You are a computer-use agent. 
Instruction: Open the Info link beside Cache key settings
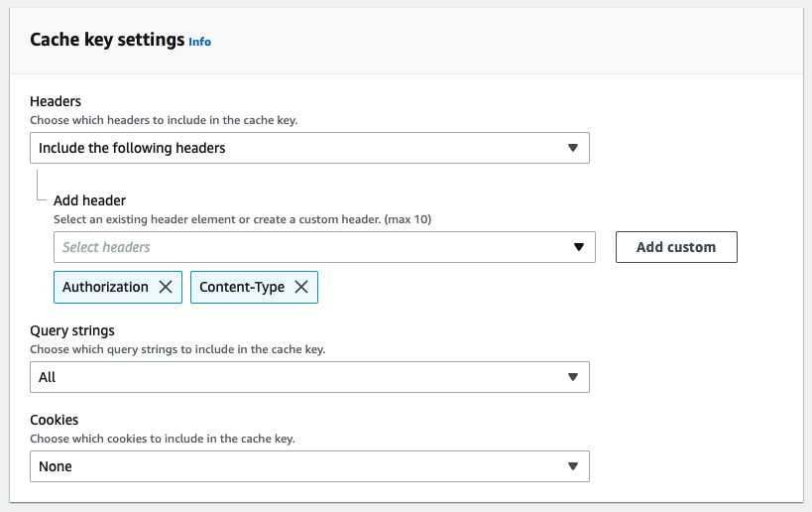pyautogui.click(x=200, y=42)
